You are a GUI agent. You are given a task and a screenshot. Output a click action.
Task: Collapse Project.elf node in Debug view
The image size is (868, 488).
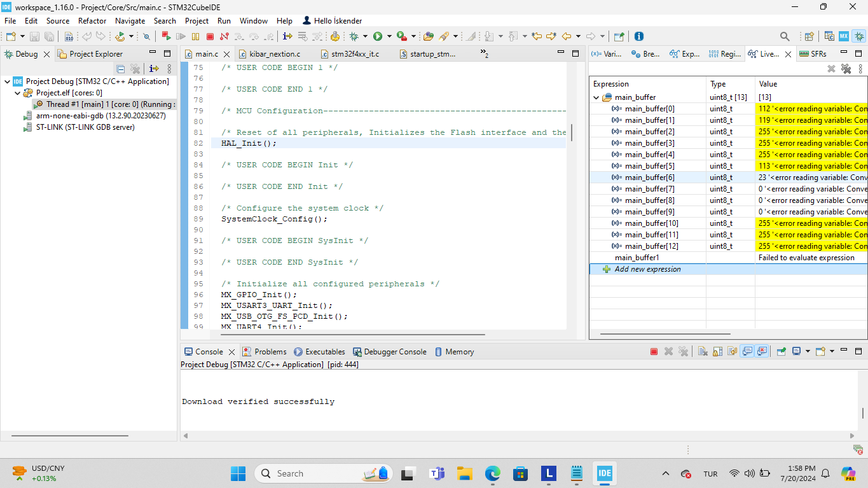click(x=17, y=93)
